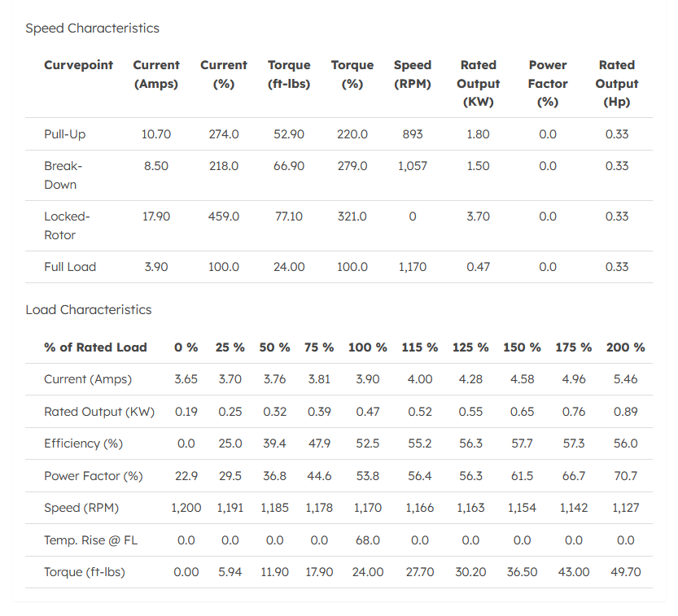Click the Locked-Rotor torque value 77.10
Image resolution: width=678 pixels, height=616 pixels.
pos(289,216)
